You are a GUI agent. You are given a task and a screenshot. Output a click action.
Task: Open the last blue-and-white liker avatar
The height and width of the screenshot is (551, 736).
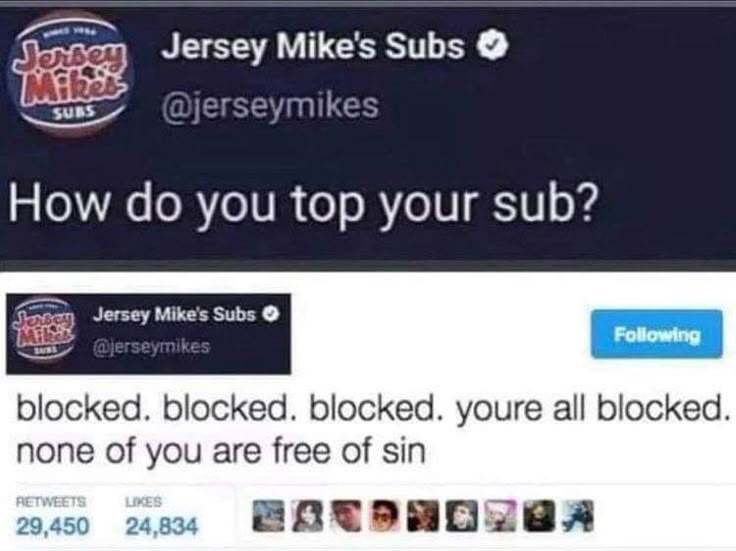577,516
